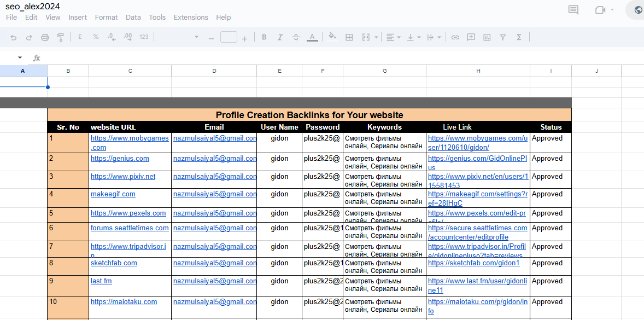This screenshot has width=644, height=320.
Task: Toggle strikethrough formatting
Action: click(296, 37)
